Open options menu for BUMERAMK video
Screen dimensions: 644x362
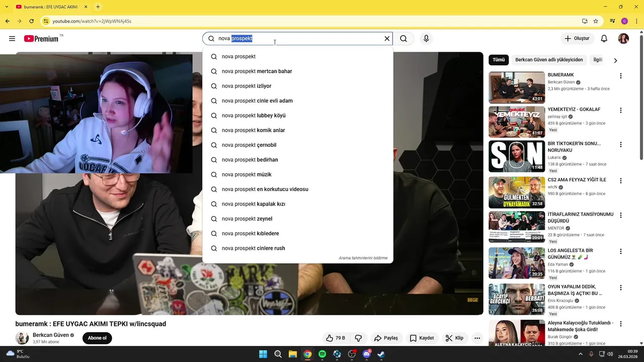(621, 76)
